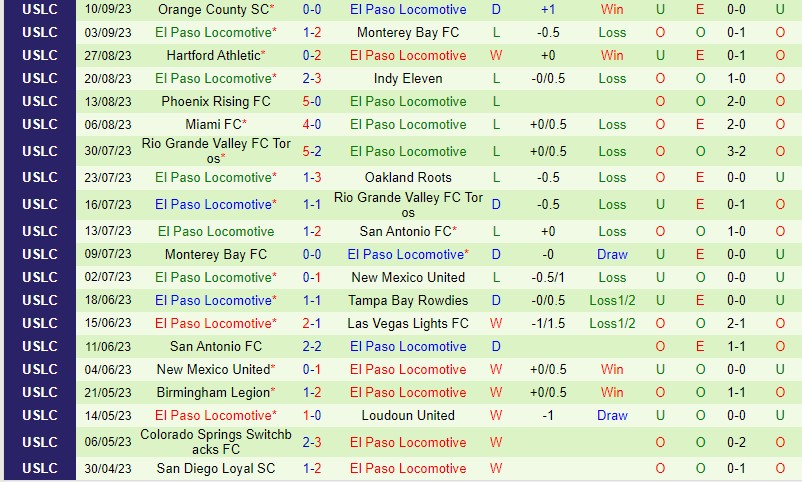Viewport: 802px width, 482px height.
Task: Click the USLC cell for 10/09/23 match
Action: (x=39, y=9)
